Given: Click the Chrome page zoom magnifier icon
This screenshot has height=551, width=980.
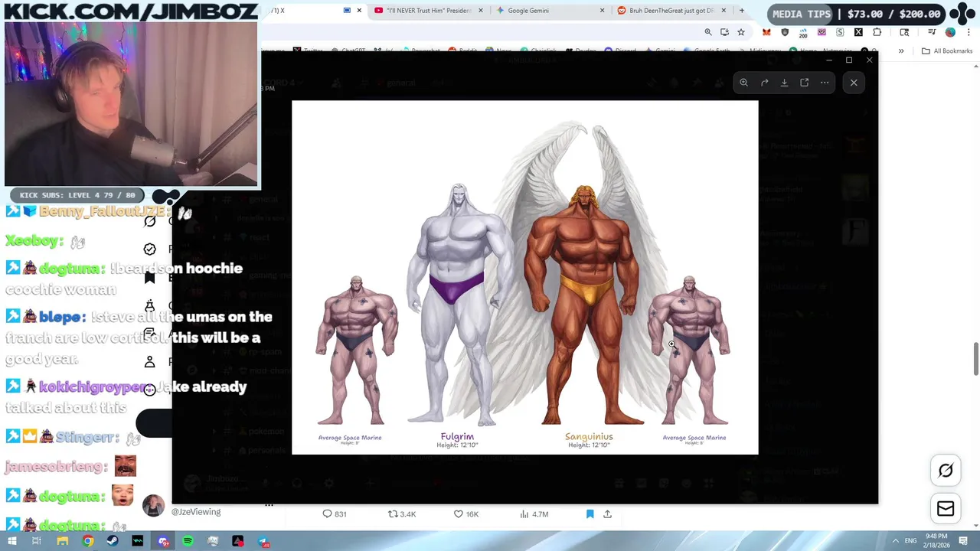Looking at the screenshot, I should (x=708, y=32).
